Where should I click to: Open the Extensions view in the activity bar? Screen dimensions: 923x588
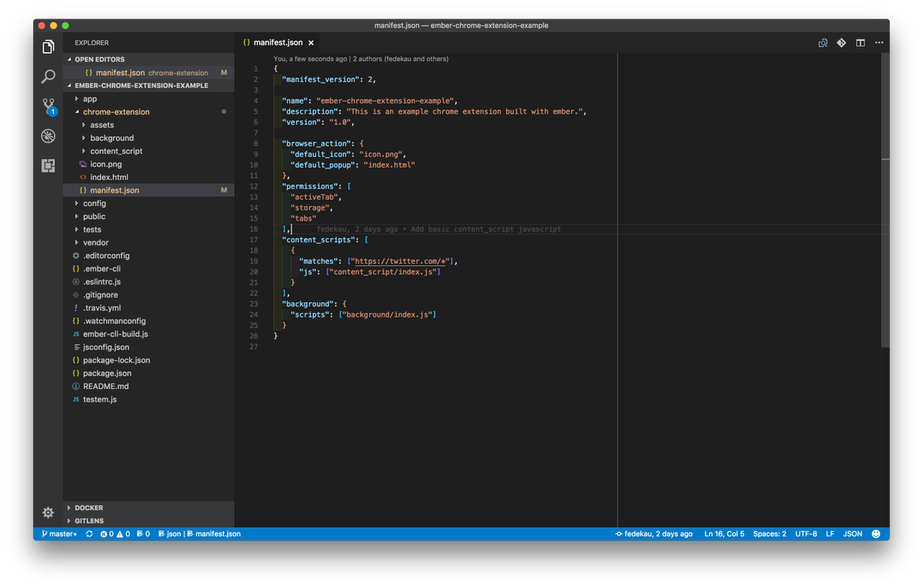pyautogui.click(x=48, y=165)
